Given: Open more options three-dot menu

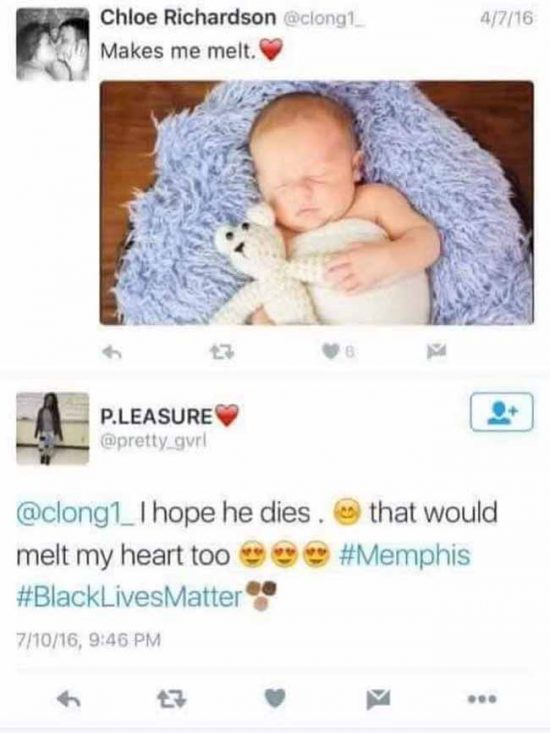Looking at the screenshot, I should tap(483, 699).
